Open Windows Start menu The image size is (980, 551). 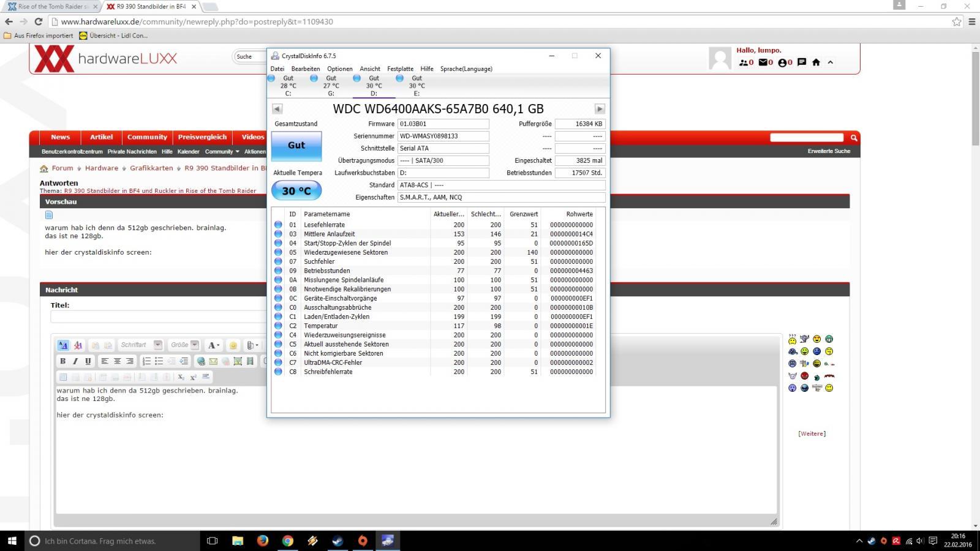(12, 541)
